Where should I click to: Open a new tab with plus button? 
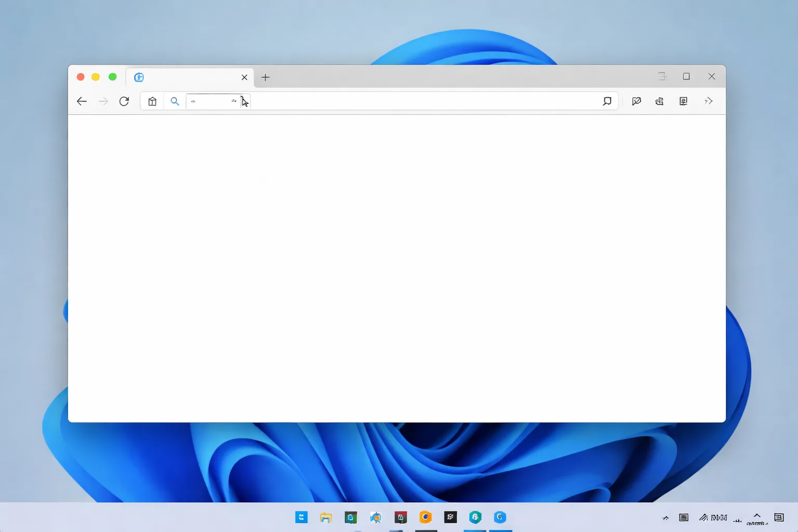(265, 77)
